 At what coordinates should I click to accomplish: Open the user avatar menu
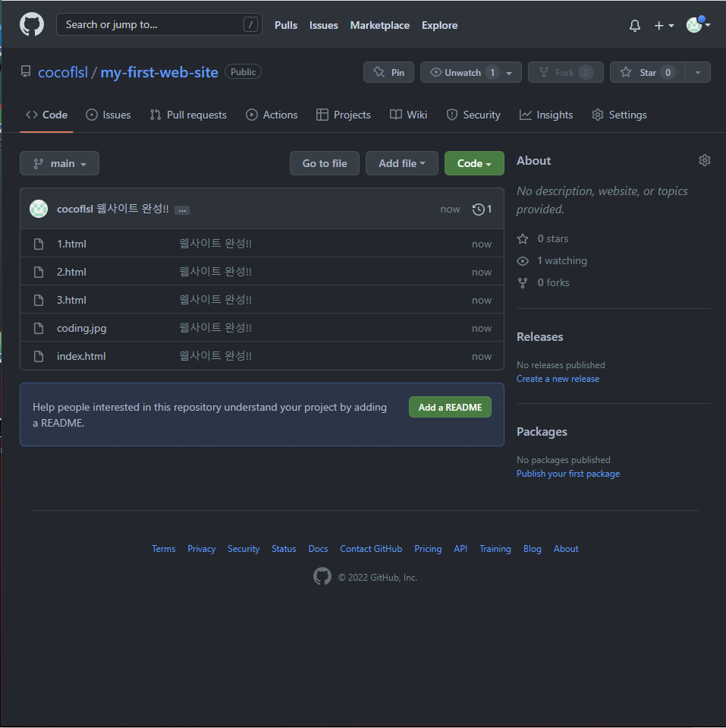[x=698, y=24]
